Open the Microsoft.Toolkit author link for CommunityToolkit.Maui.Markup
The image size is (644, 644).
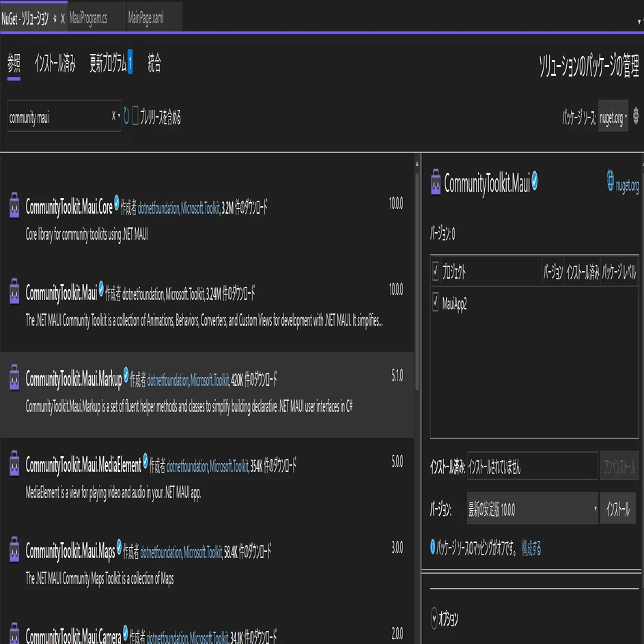click(x=210, y=381)
